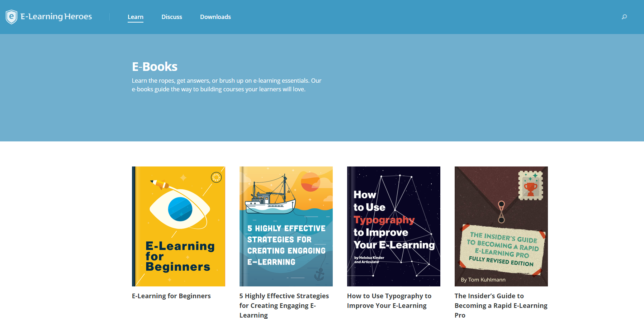Open the Downloads menu item

[216, 17]
